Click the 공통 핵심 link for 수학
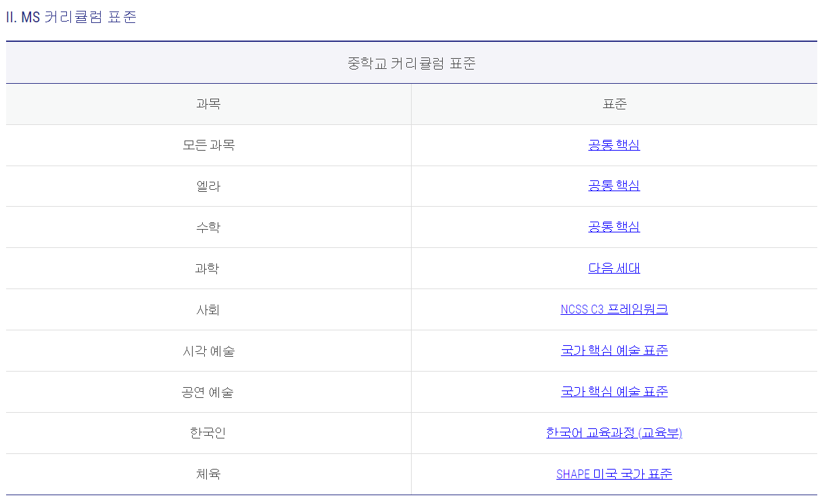Image resolution: width=822 pixels, height=504 pixels. [614, 227]
